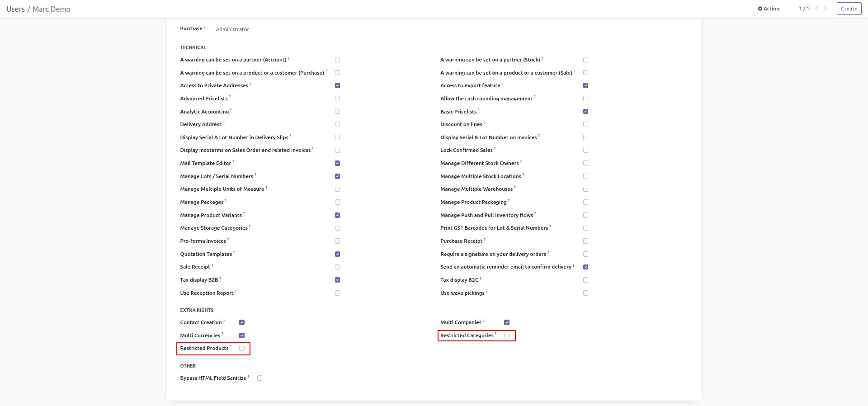This screenshot has height=406, width=868.
Task: Enable Lock Confirmed Sales checkbox
Action: 585,150
